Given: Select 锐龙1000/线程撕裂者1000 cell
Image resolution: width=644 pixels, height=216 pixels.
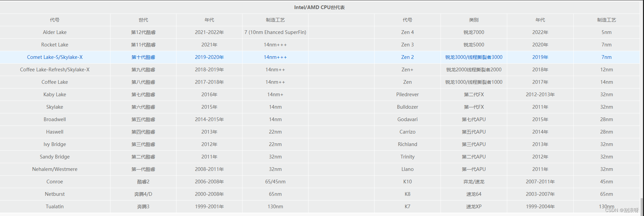Looking at the screenshot, I should pos(474,82).
